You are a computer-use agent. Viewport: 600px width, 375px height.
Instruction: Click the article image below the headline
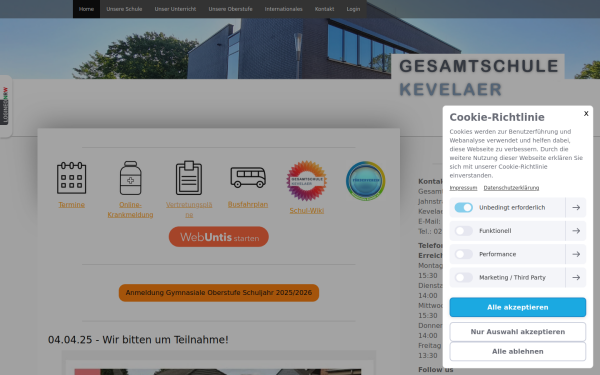(218, 372)
